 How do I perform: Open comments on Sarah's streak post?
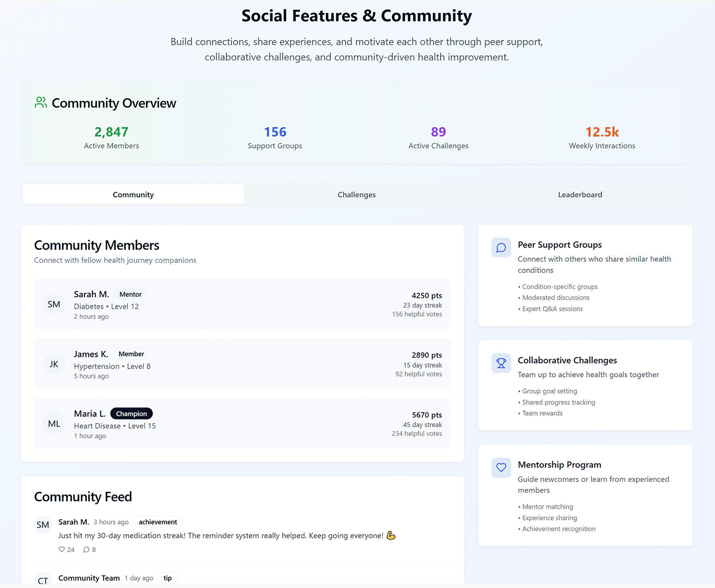tap(86, 550)
